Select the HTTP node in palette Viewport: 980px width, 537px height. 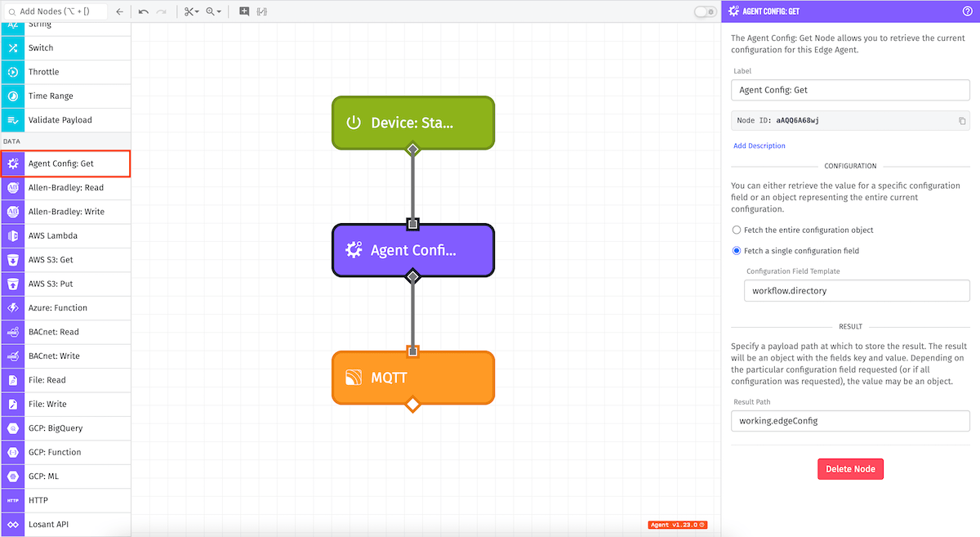coord(65,500)
